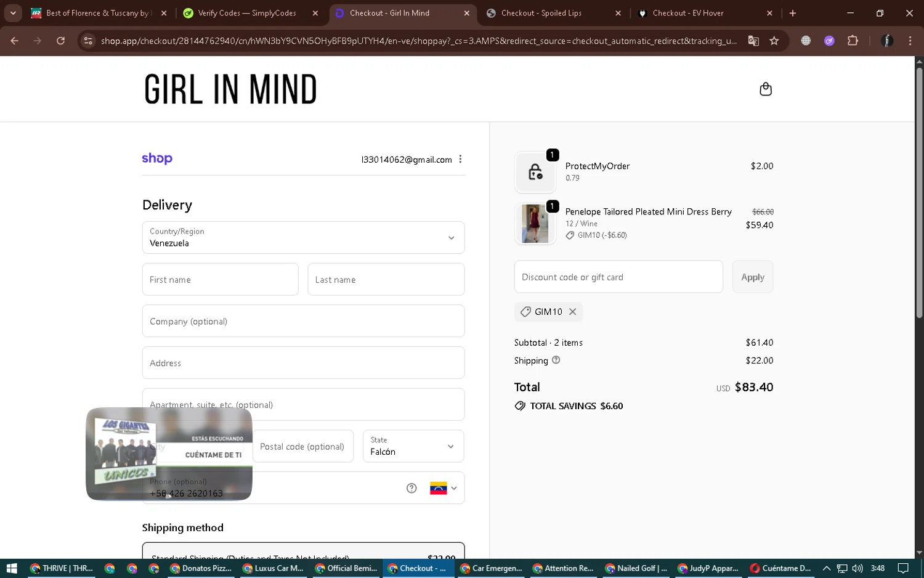
Task: Open THRIVE taskbar window
Action: 61,568
